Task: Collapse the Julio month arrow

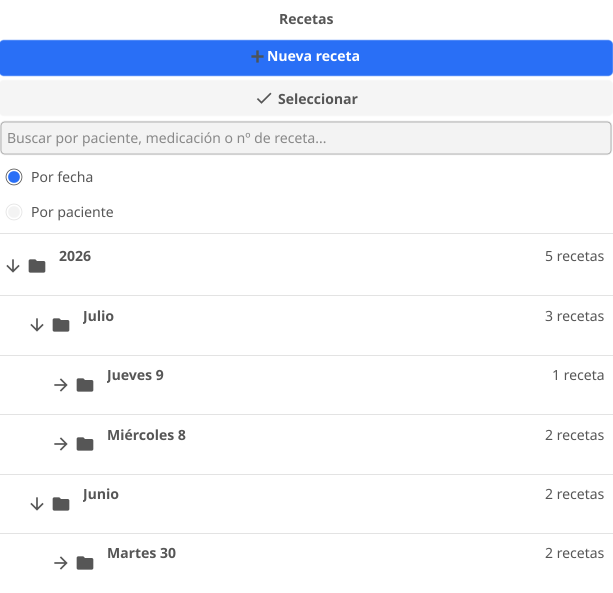Action: click(x=37, y=325)
